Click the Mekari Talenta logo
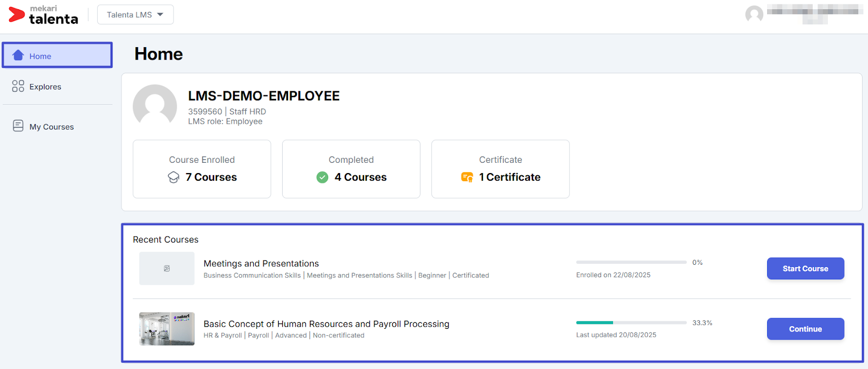The height and width of the screenshot is (369, 868). point(43,15)
